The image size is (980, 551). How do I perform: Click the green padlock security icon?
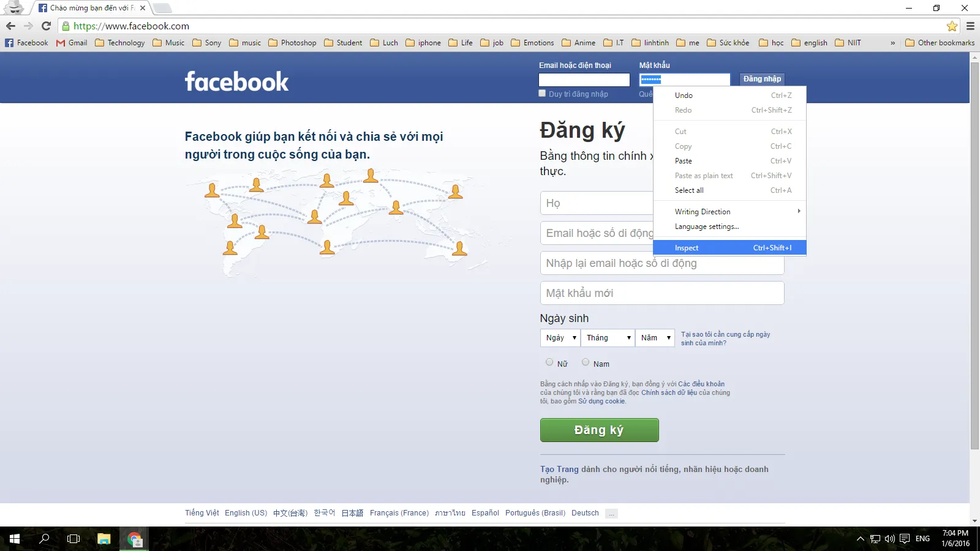click(66, 26)
